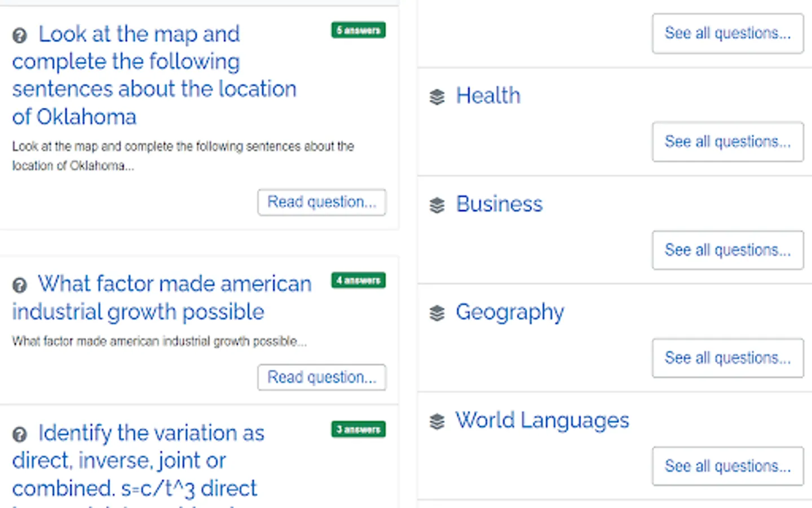
Task: Click the stack icon beside World Languages
Action: tap(437, 422)
